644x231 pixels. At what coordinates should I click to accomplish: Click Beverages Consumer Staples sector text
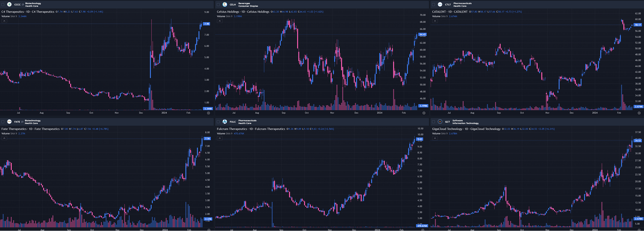tap(248, 5)
